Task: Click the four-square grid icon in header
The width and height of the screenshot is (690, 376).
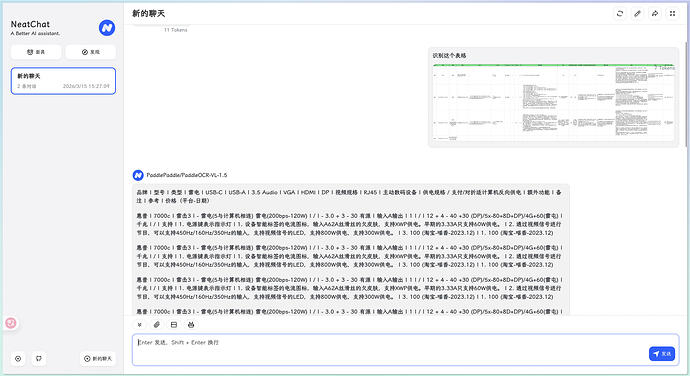Action: 672,14
